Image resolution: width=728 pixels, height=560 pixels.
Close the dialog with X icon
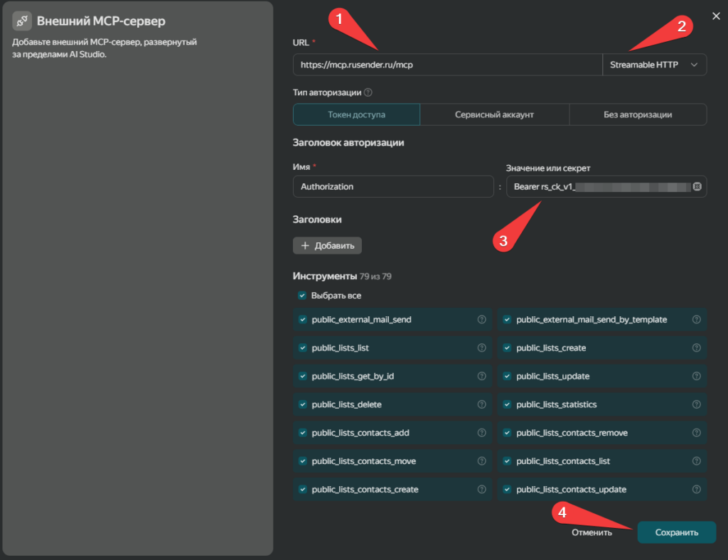716,16
